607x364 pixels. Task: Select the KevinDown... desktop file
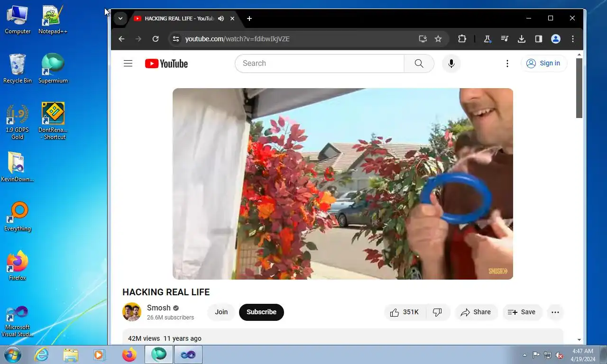pyautogui.click(x=18, y=168)
